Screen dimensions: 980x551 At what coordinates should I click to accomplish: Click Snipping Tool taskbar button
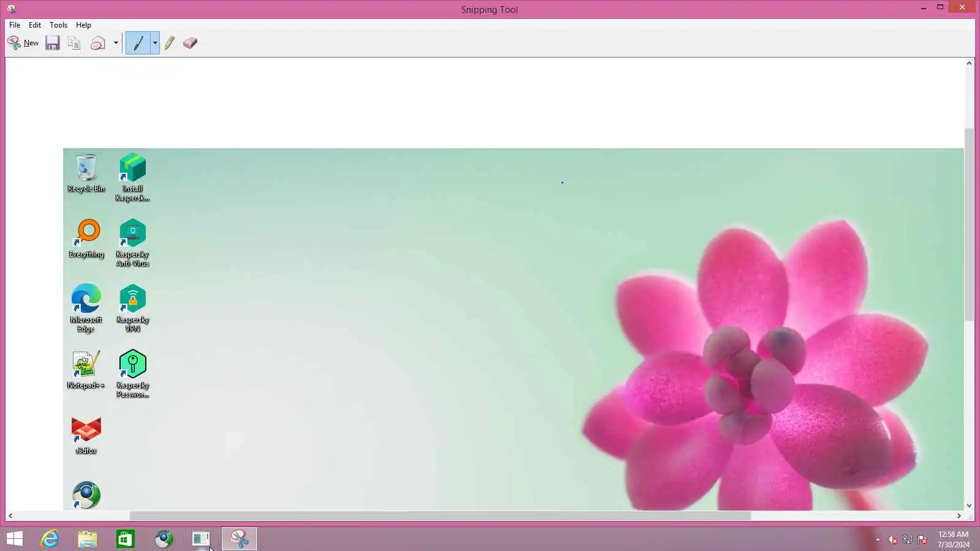239,539
